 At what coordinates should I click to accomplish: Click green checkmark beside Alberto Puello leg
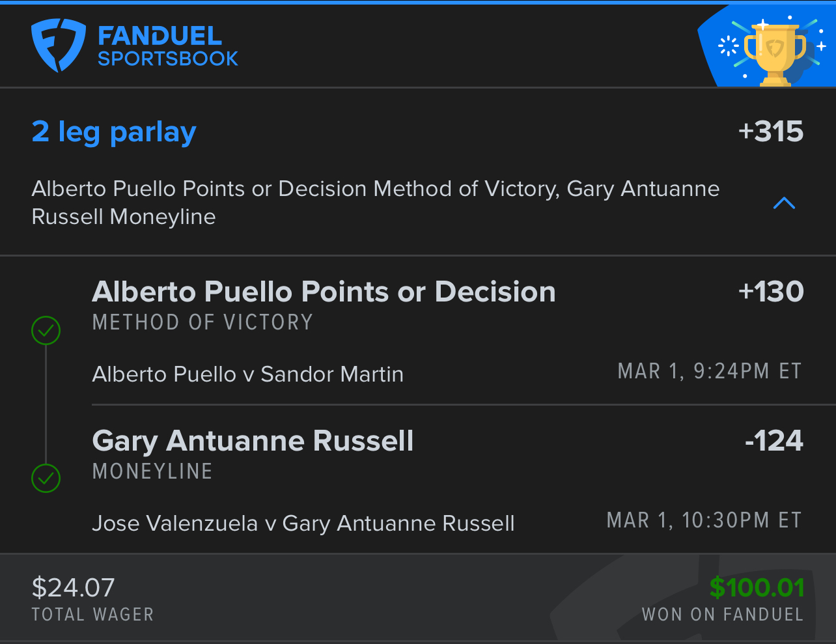(46, 331)
